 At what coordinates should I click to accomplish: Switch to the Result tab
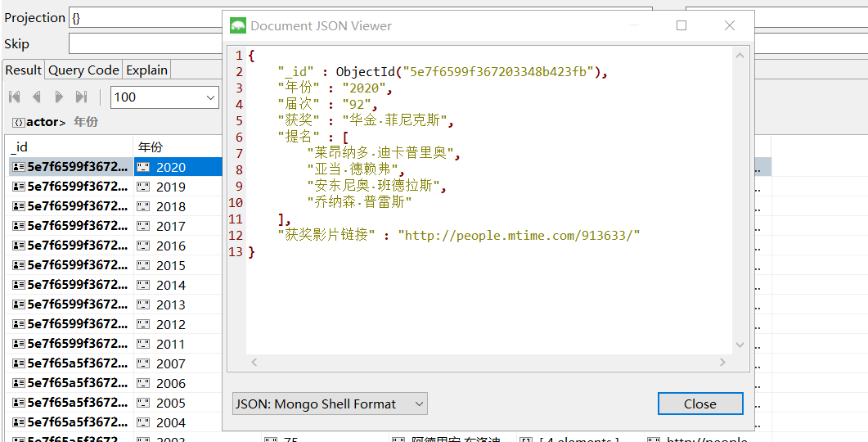(x=23, y=70)
